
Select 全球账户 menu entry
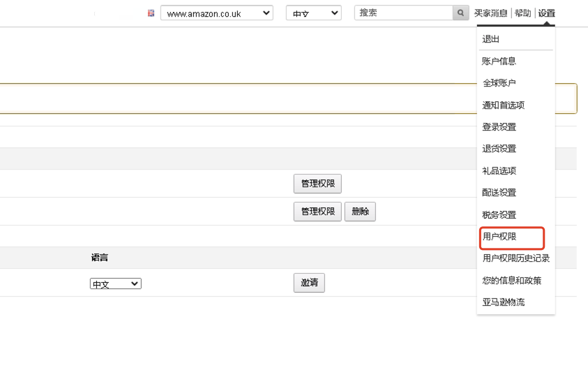click(x=499, y=83)
